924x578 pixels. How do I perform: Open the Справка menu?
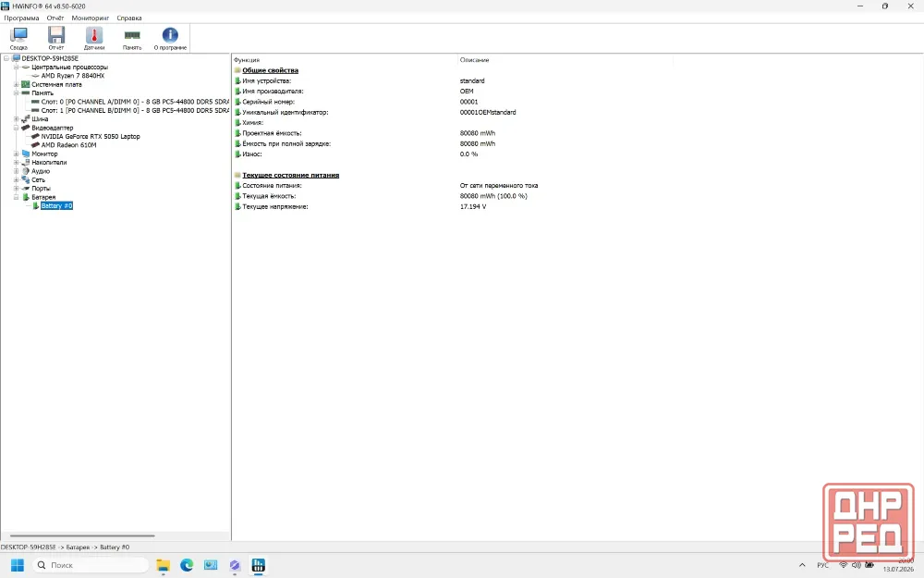pos(129,18)
